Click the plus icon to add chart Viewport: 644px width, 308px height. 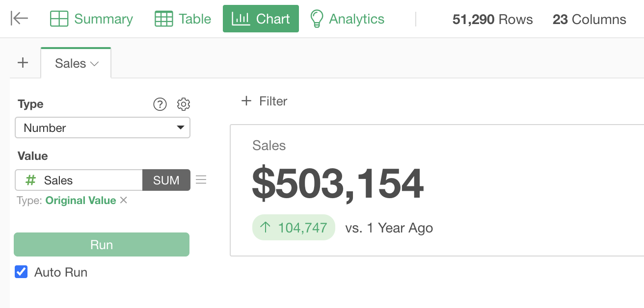point(23,63)
